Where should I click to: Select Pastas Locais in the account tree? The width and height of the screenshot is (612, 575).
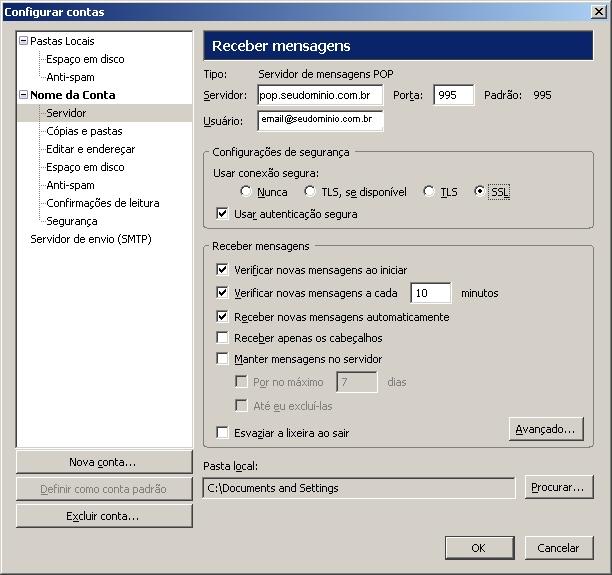pos(62,41)
